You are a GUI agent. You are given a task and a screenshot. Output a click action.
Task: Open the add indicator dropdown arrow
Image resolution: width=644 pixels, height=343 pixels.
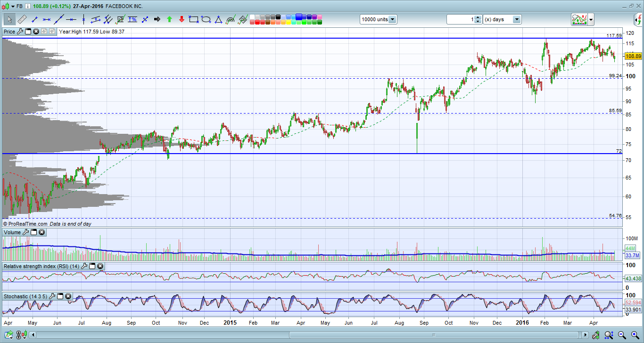[x=591, y=19]
